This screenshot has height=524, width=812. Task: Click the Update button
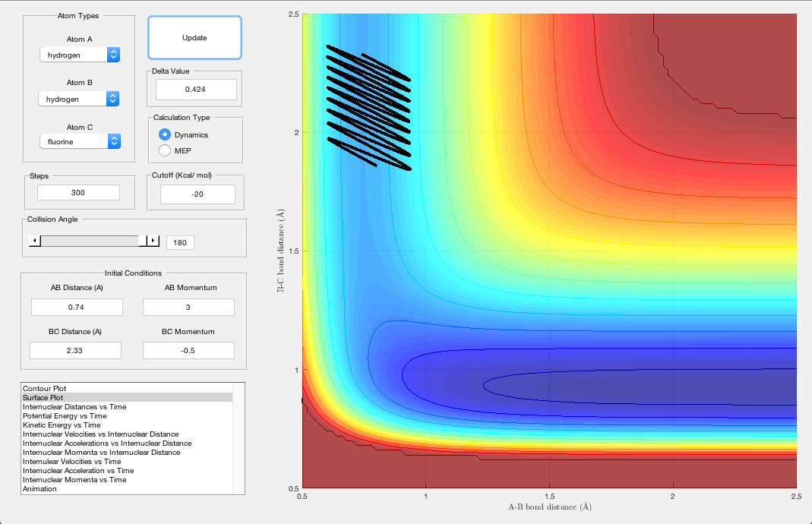tap(194, 38)
